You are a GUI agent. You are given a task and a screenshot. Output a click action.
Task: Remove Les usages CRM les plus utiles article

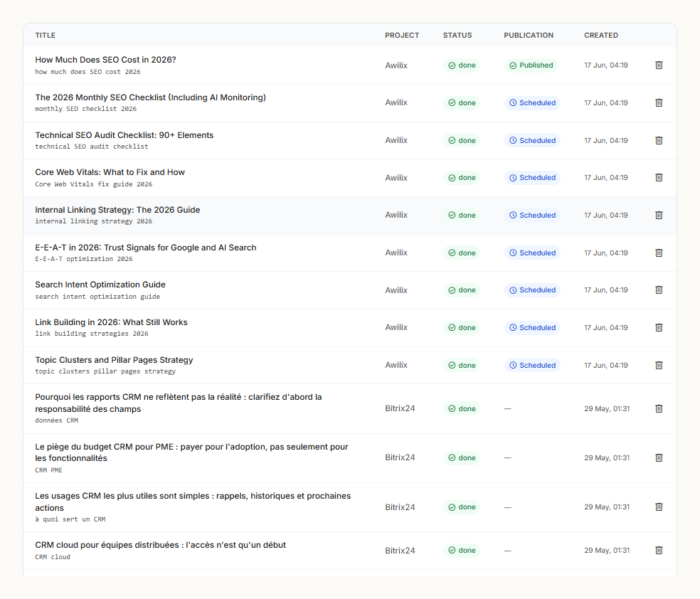pyautogui.click(x=659, y=507)
